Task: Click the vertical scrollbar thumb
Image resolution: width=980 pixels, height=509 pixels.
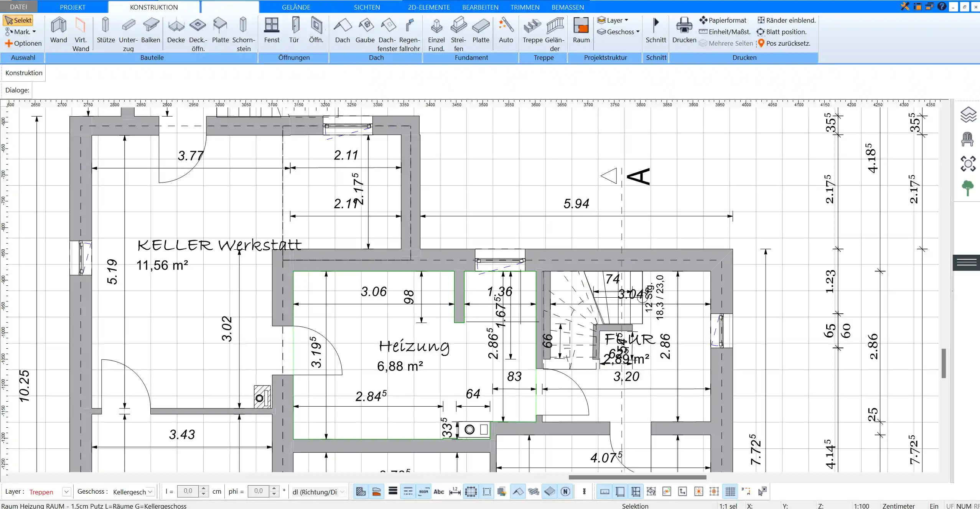Action: pyautogui.click(x=944, y=363)
